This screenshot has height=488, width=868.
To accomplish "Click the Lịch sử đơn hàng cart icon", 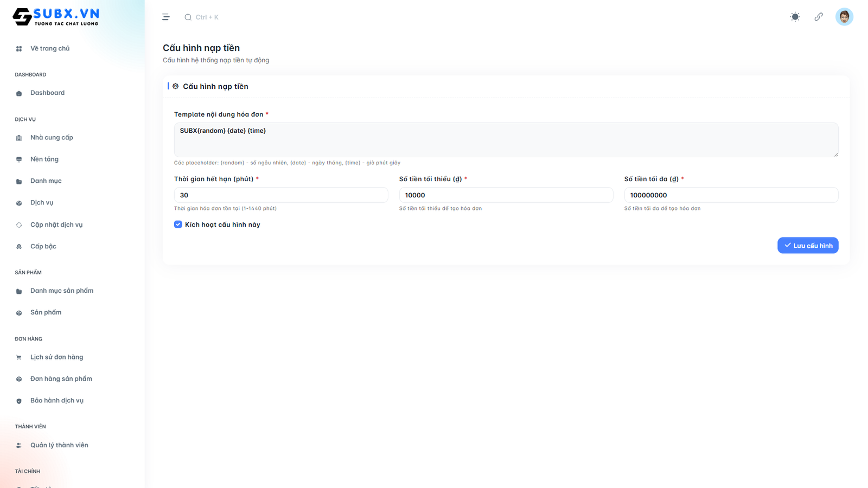I will [x=19, y=357].
